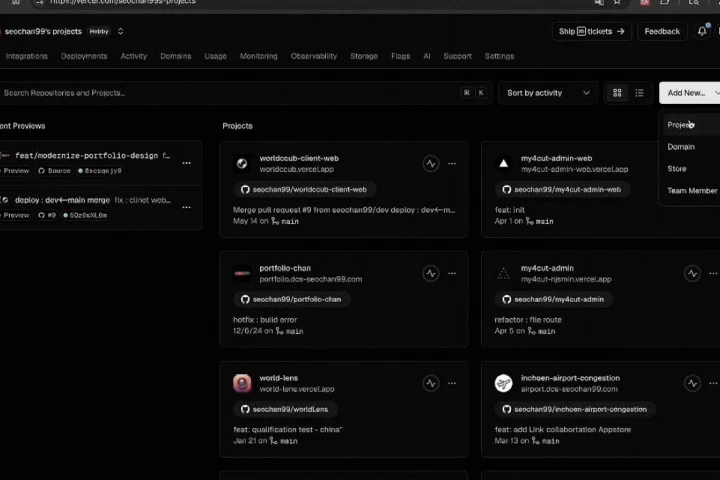Open notifications bell icon
This screenshot has width=720, height=480.
pos(702,31)
